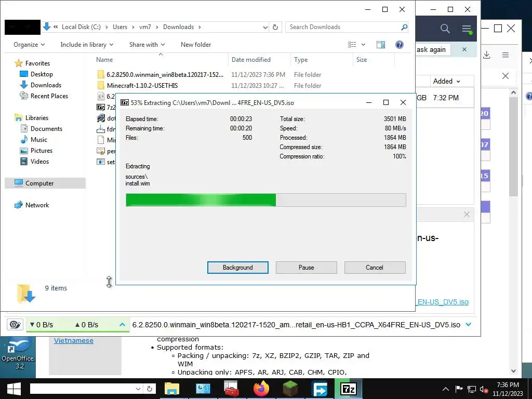Sort by Size column header
The height and width of the screenshot is (399, 532).
(x=362, y=60)
